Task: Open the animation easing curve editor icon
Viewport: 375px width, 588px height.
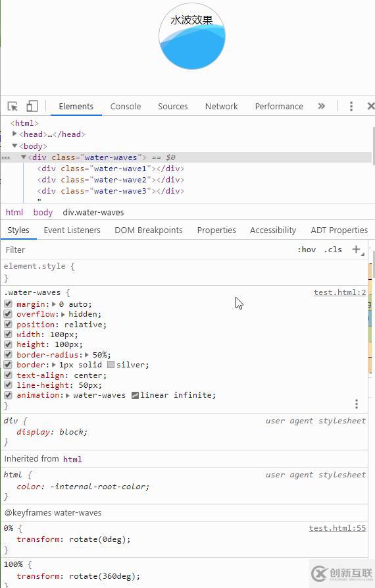Action: tap(136, 395)
